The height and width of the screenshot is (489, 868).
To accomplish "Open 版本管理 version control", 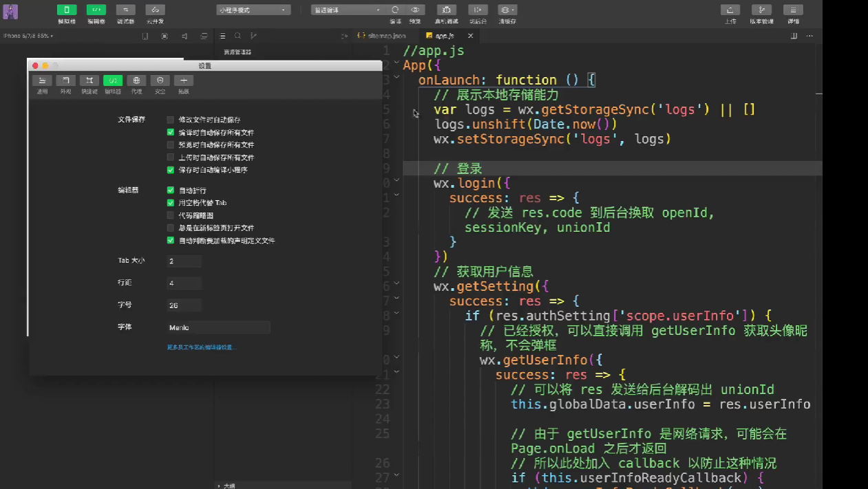I will coord(761,10).
